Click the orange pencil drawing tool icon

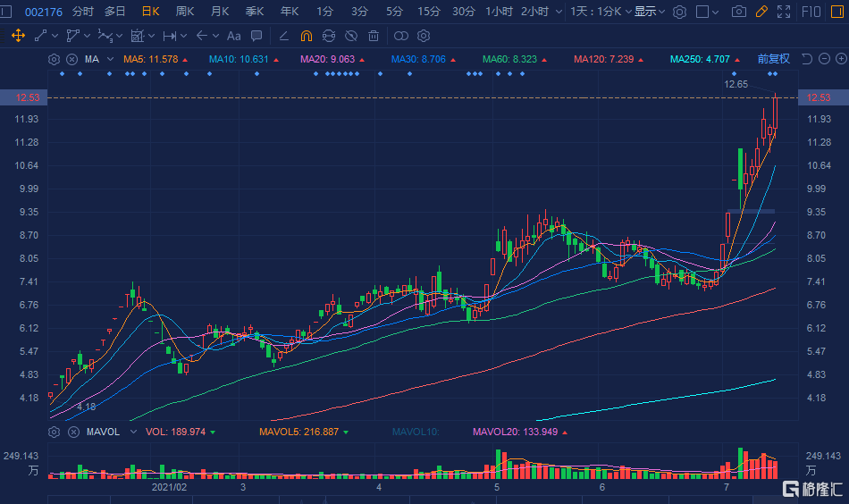tap(761, 12)
